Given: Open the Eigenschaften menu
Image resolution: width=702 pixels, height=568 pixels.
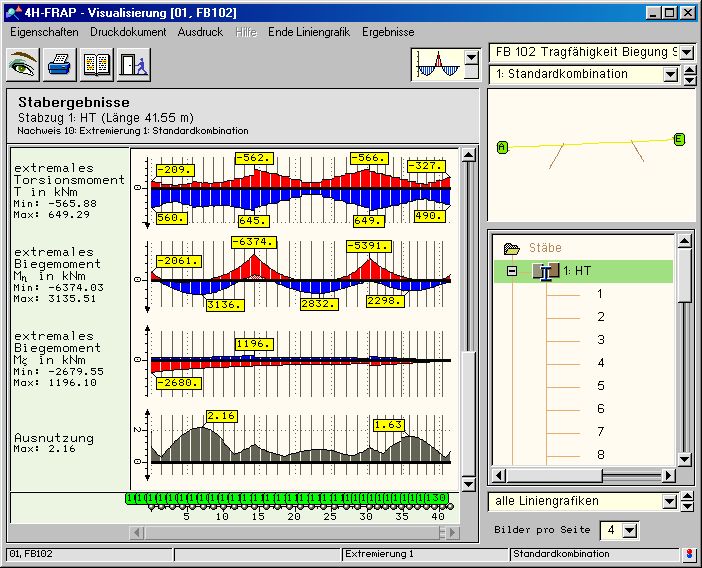Looking at the screenshot, I should [x=44, y=32].
